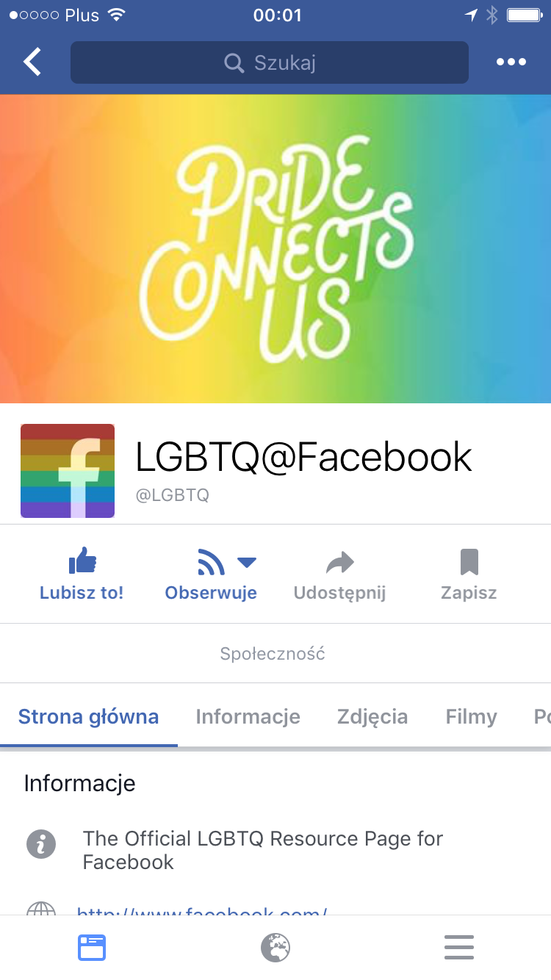Select the Filmy tab

(472, 716)
